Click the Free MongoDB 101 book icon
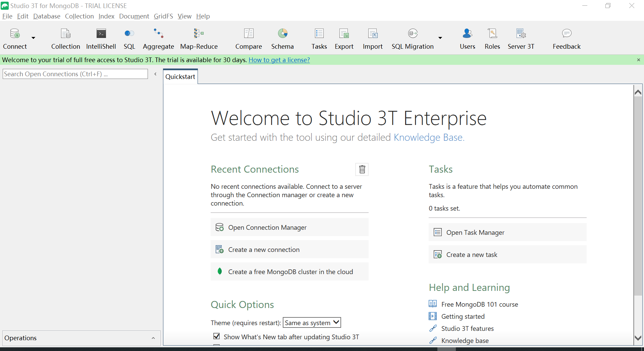Viewport: 644px width, 351px height. (433, 304)
